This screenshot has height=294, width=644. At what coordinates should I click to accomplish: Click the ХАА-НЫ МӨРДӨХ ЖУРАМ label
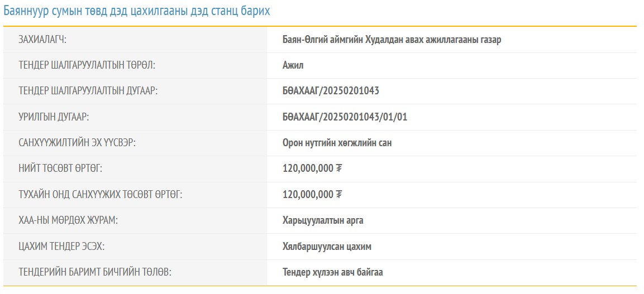pos(68,220)
